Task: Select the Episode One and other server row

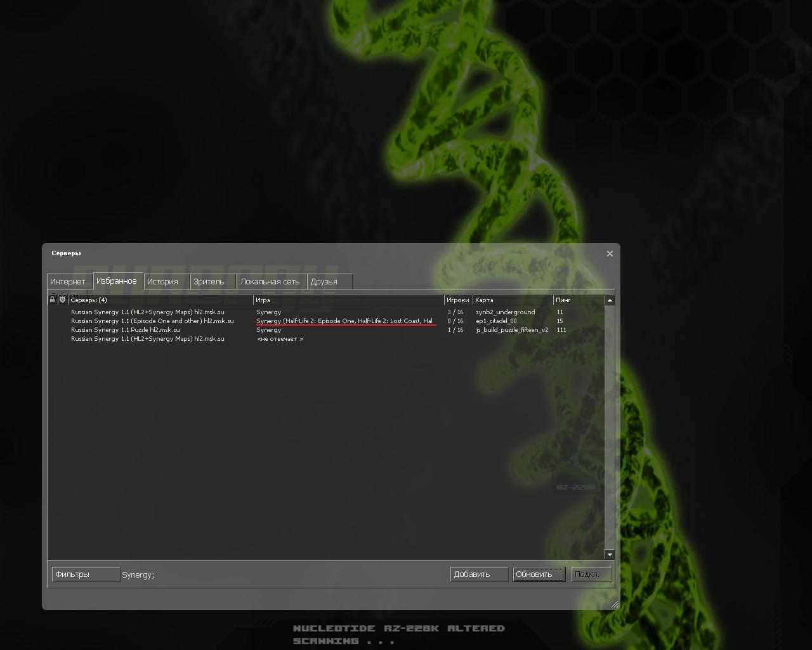Action: tap(326, 321)
